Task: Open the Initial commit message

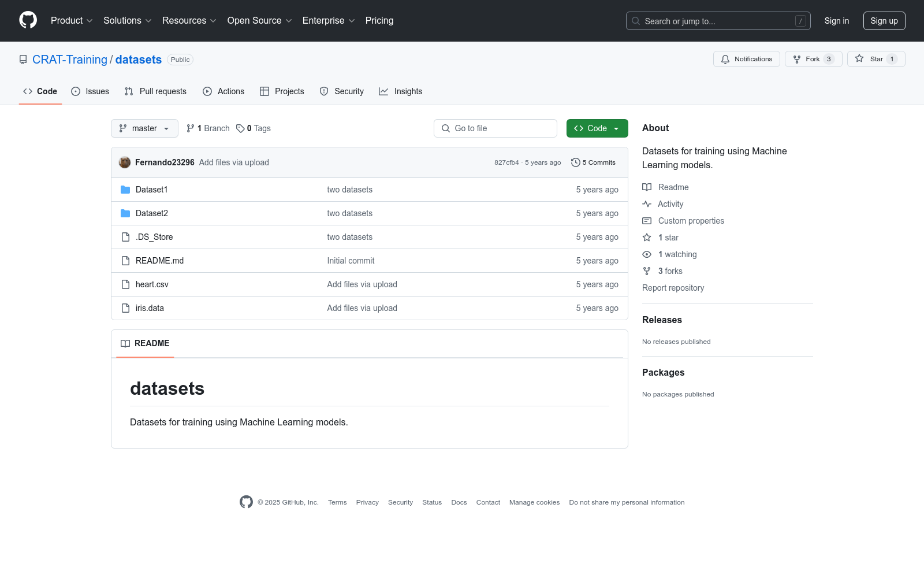Action: (x=351, y=261)
